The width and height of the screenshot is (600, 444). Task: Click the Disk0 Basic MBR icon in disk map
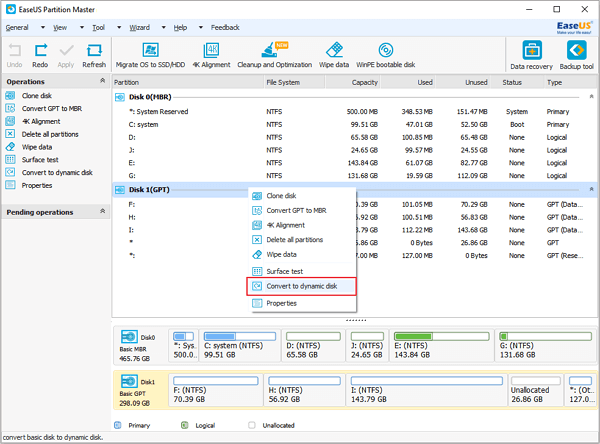(x=129, y=336)
